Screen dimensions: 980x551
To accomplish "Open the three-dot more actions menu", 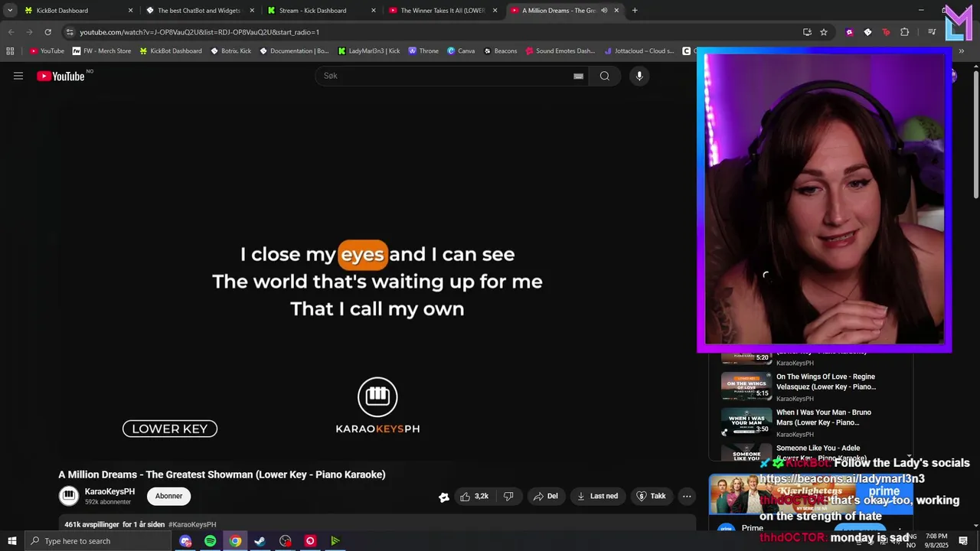I will tap(687, 496).
